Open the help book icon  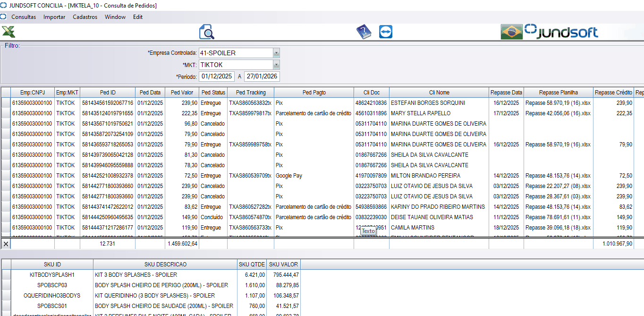click(x=364, y=32)
